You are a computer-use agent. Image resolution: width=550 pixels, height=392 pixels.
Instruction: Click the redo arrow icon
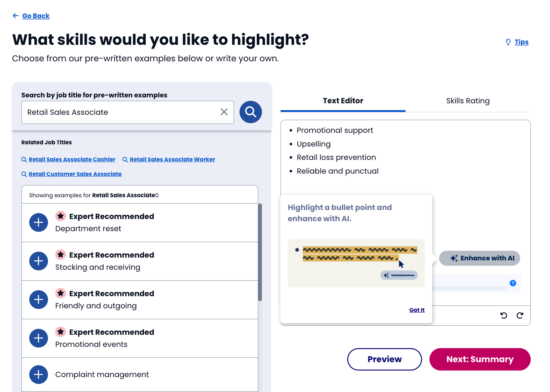[x=520, y=315]
